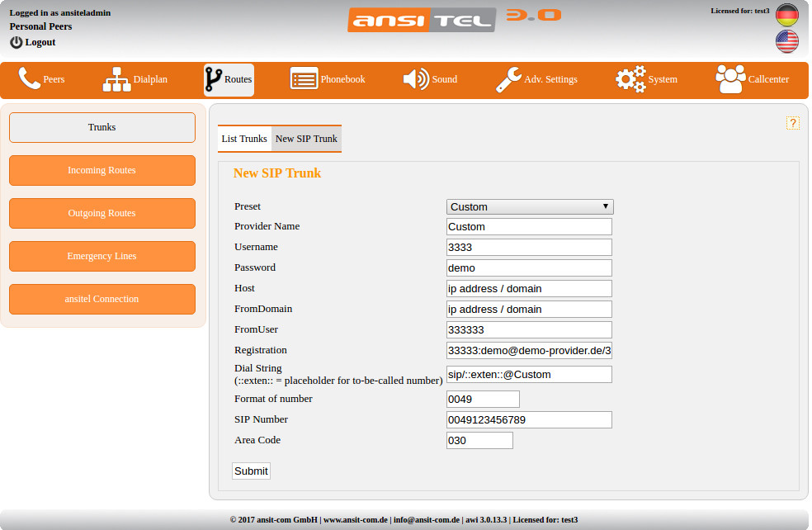Open Adv. Settings wrench icon
Image resolution: width=812 pixels, height=530 pixels.
coord(507,79)
